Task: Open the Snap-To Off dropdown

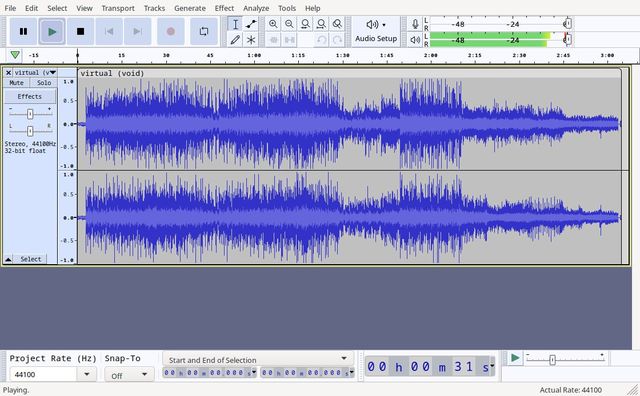Action: 129,375
